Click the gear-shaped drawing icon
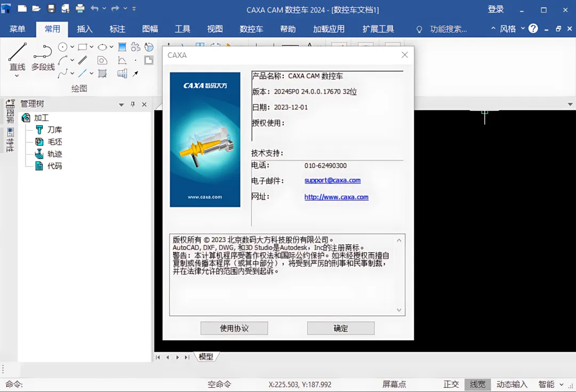 coord(135,47)
